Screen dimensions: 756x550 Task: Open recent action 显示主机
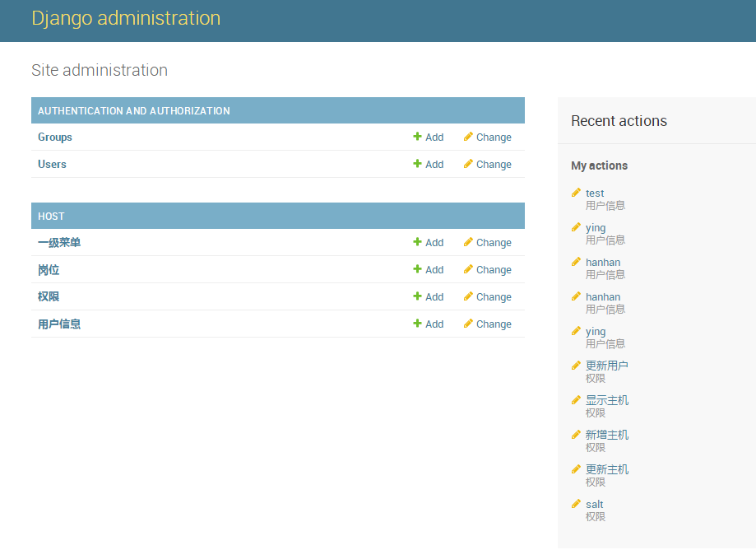607,401
